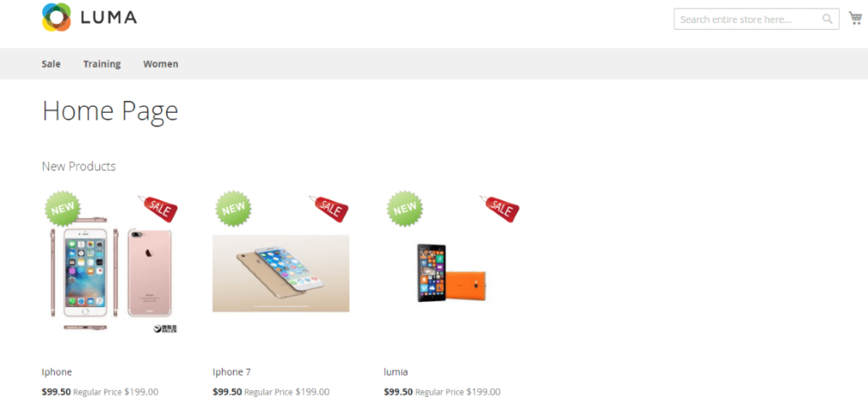Open the Women menu
The width and height of the screenshot is (868, 408).
(x=160, y=64)
